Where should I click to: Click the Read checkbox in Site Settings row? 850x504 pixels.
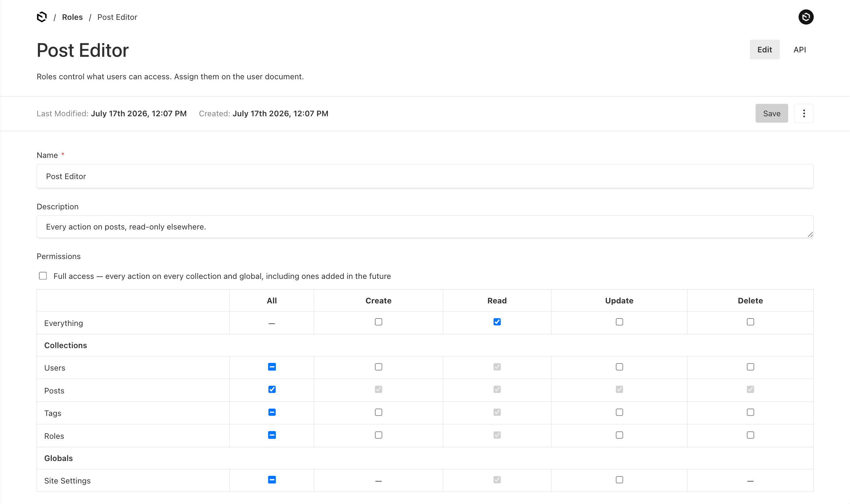(x=497, y=479)
